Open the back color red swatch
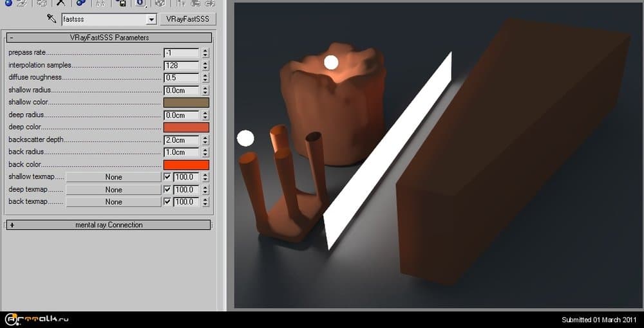This screenshot has width=644, height=328. [x=186, y=165]
